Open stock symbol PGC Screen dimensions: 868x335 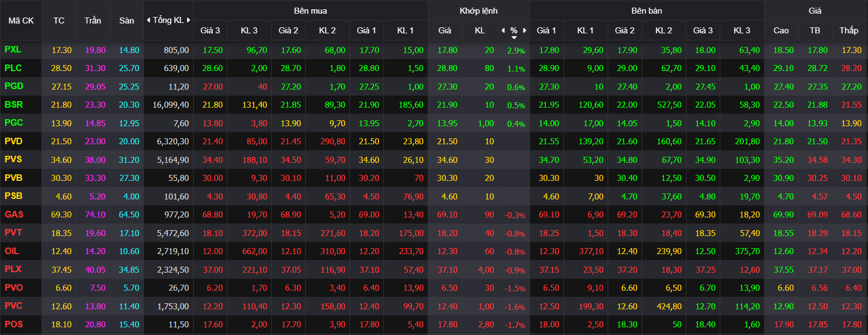coord(14,123)
